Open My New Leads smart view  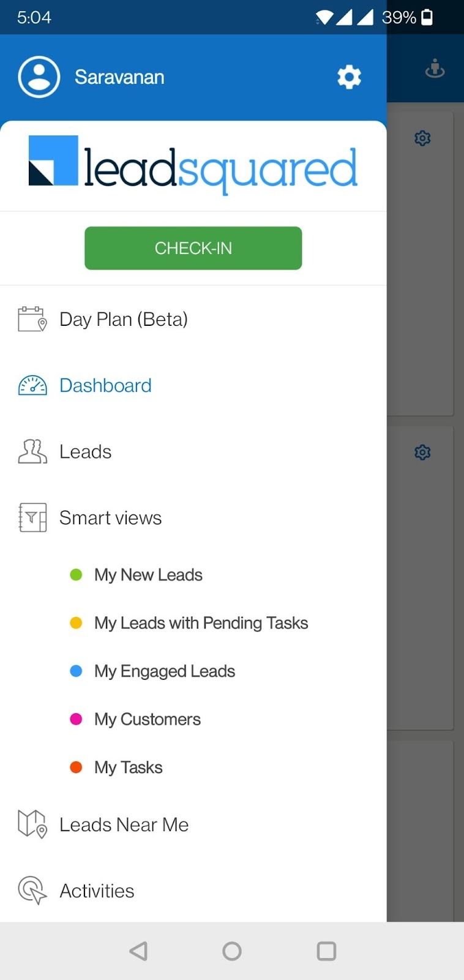click(148, 575)
